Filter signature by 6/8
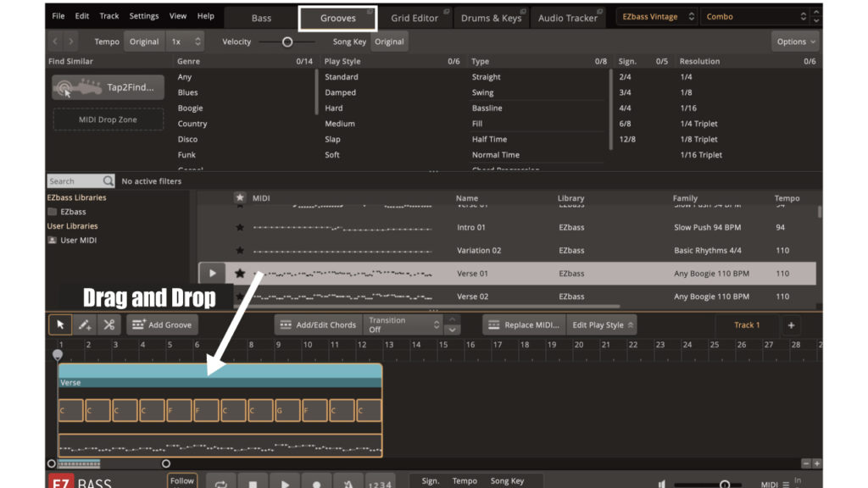 tap(625, 124)
